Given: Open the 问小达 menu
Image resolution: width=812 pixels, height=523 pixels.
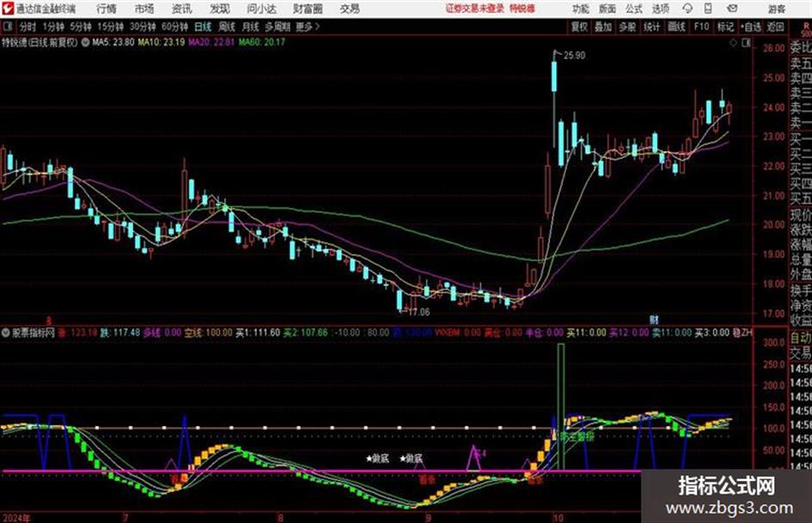Looking at the screenshot, I should [261, 9].
